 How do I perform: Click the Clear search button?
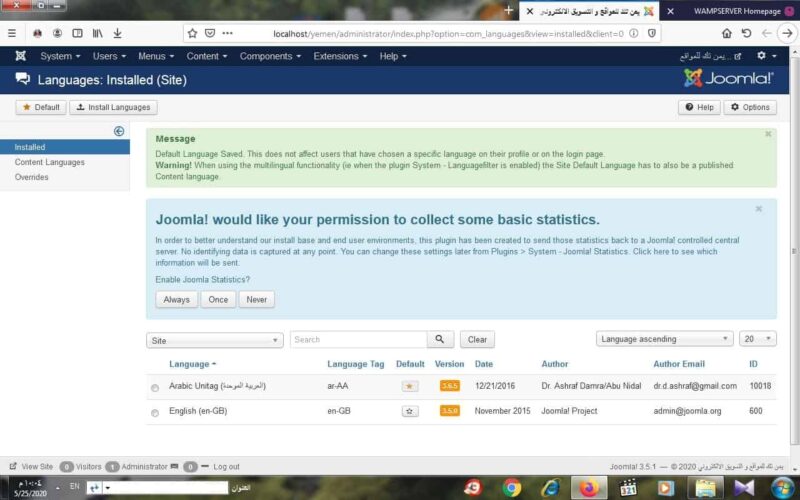point(477,339)
